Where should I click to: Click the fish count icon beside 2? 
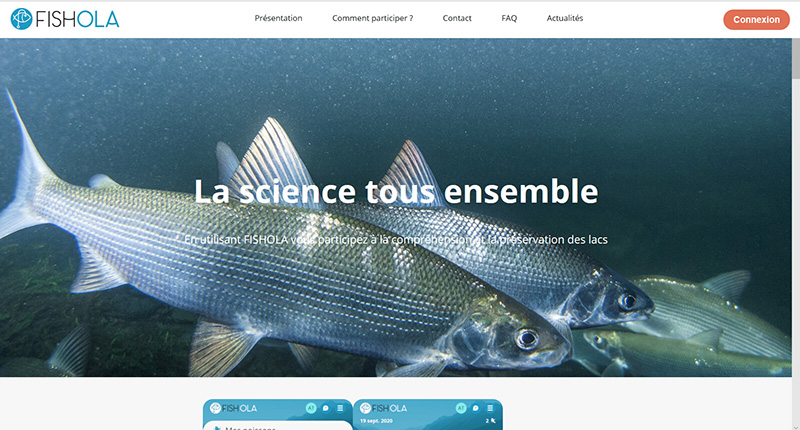[493, 421]
